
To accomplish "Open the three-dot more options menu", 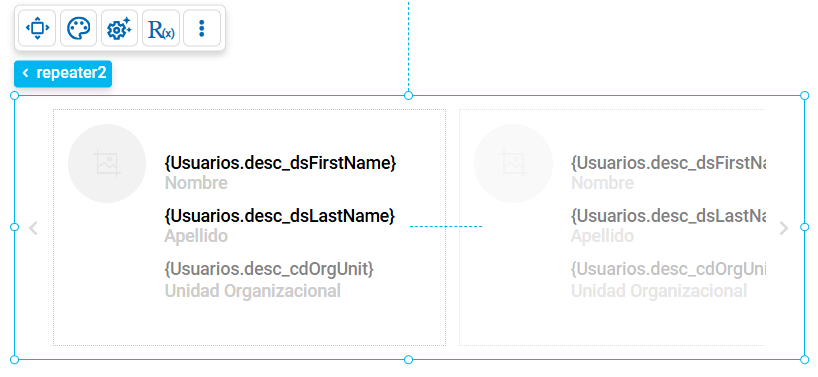I will 202,28.
